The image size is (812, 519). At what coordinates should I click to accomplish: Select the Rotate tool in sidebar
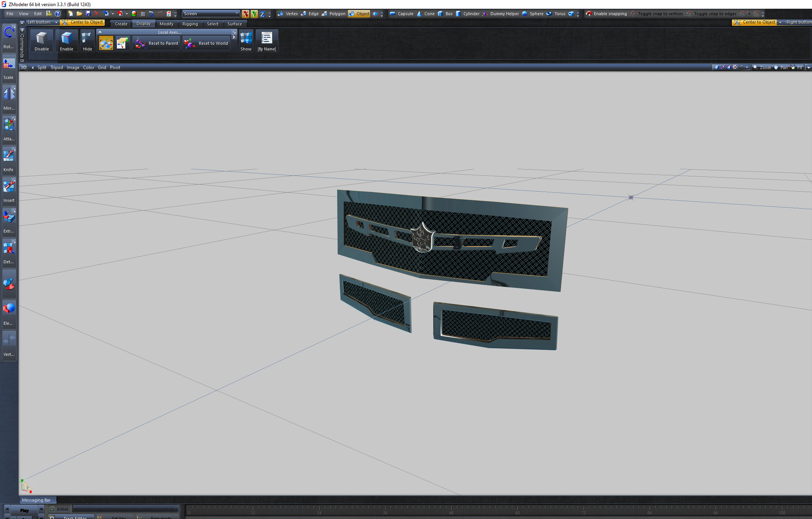coord(9,35)
